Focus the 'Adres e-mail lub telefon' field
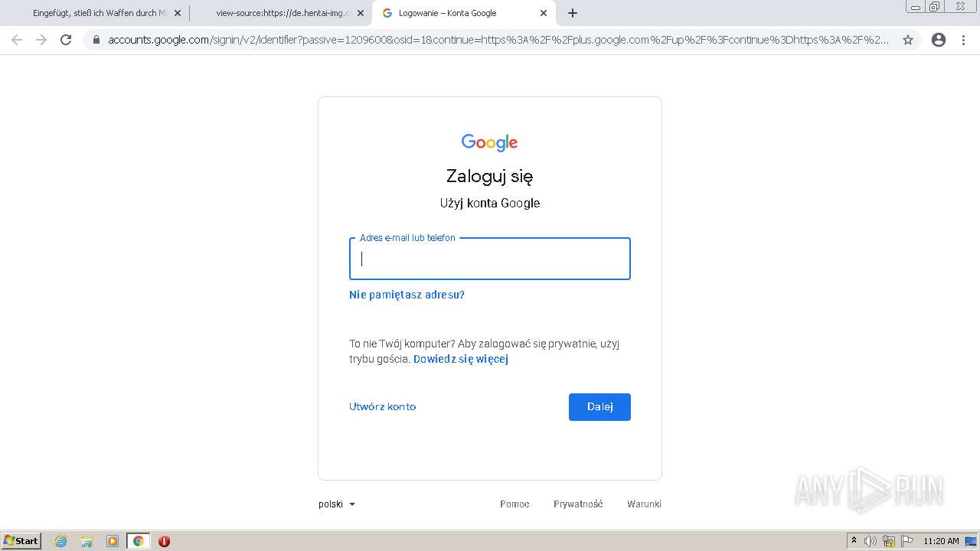Screen dimensions: 980x551 [490, 259]
